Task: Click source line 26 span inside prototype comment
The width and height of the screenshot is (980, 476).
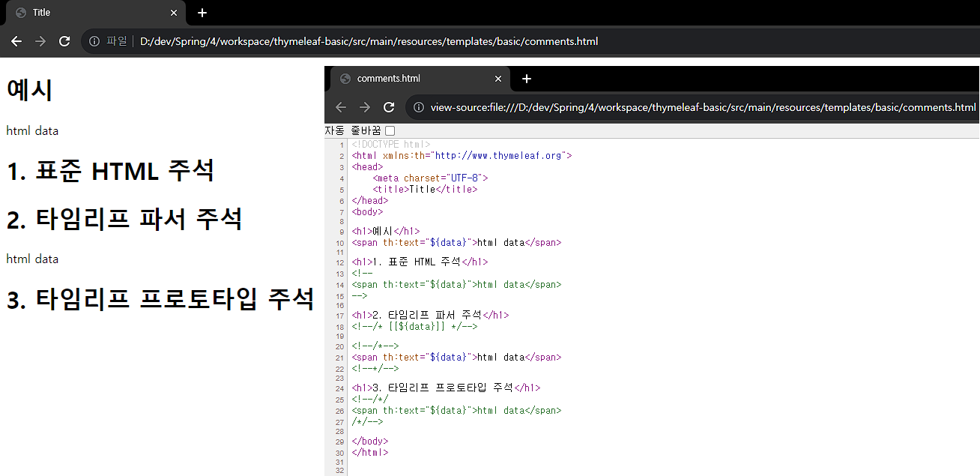Action: tap(456, 411)
